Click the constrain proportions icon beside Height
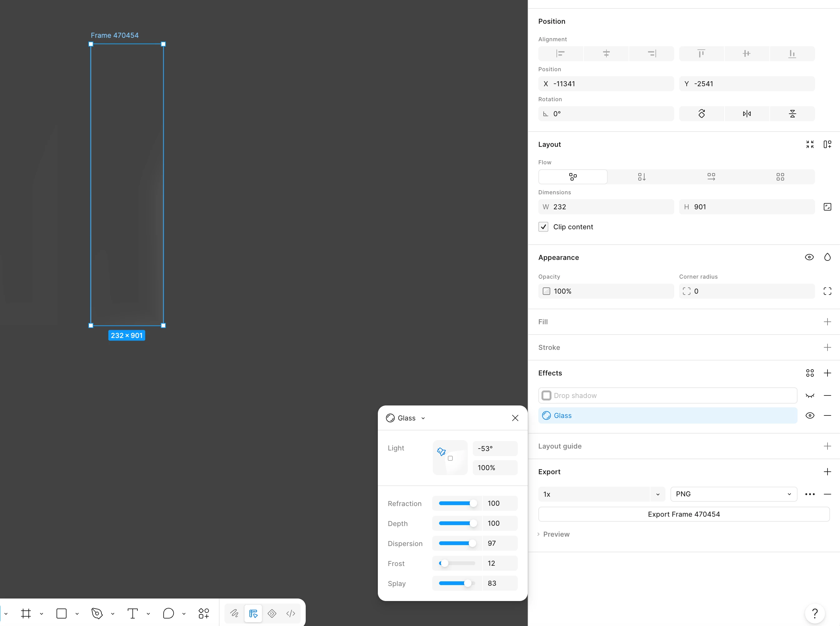The image size is (840, 626). tap(827, 207)
